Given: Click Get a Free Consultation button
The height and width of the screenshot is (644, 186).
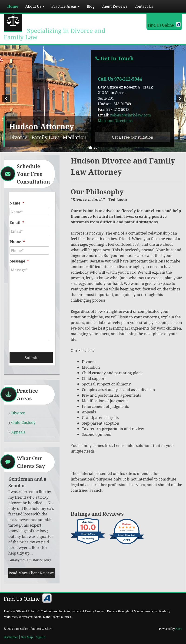Looking at the screenshot, I should coord(132,137).
